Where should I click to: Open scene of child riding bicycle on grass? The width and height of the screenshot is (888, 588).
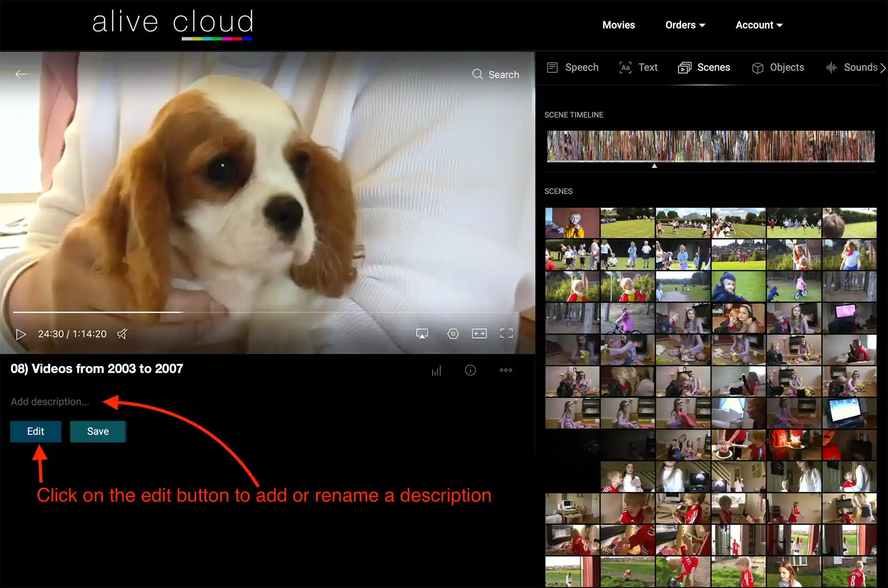click(x=794, y=287)
